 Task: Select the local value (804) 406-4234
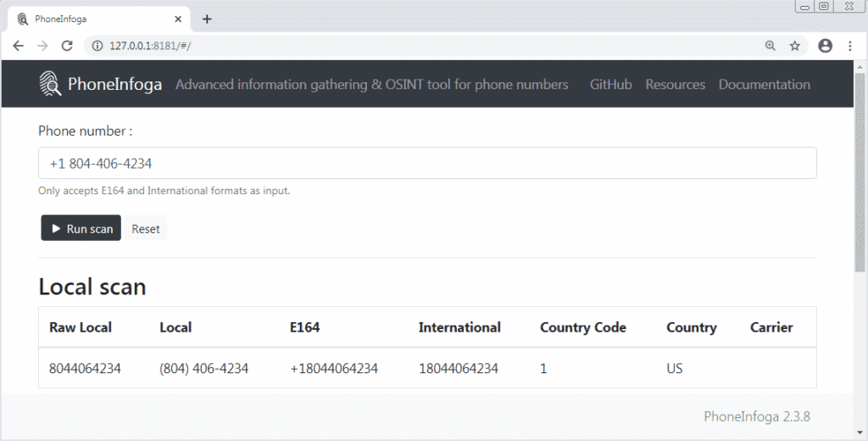203,368
